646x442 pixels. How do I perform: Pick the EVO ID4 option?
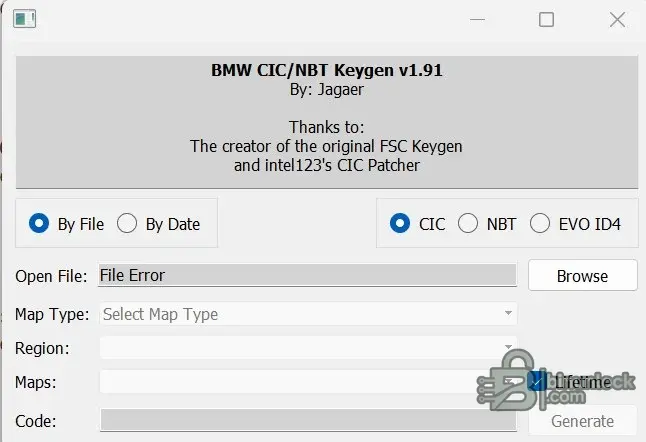coord(540,224)
